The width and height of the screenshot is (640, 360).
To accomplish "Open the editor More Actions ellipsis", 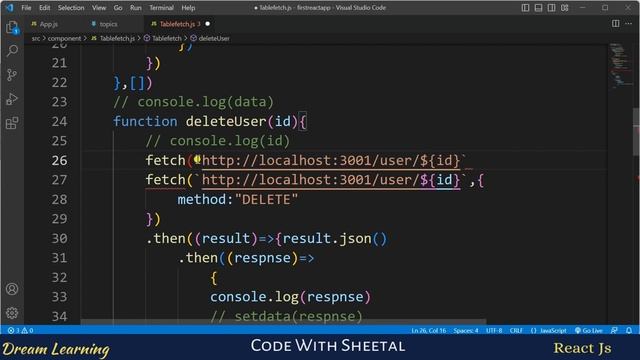I will tap(628, 24).
